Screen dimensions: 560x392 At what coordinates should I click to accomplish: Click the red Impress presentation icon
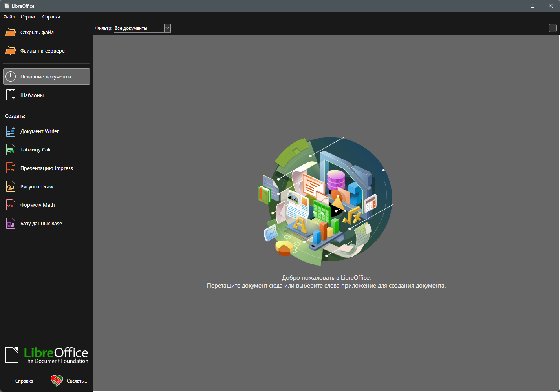click(11, 168)
